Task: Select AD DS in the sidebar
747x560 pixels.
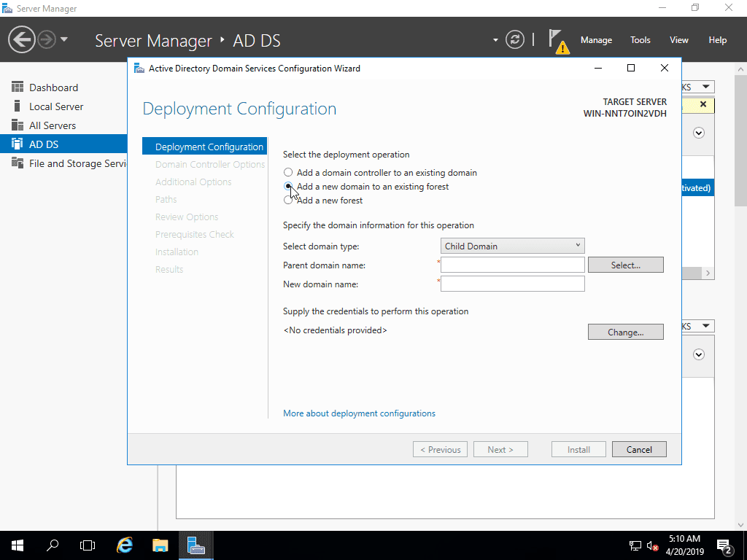Action: pyautogui.click(x=63, y=144)
